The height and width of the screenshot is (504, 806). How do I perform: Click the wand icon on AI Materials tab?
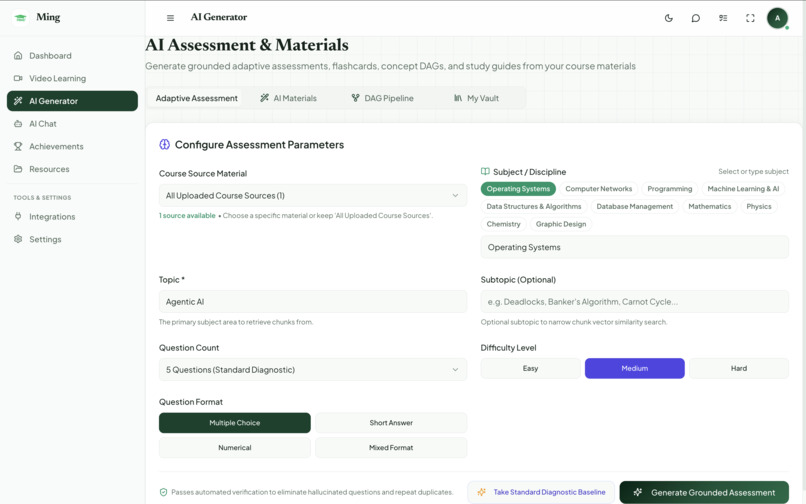[264, 98]
